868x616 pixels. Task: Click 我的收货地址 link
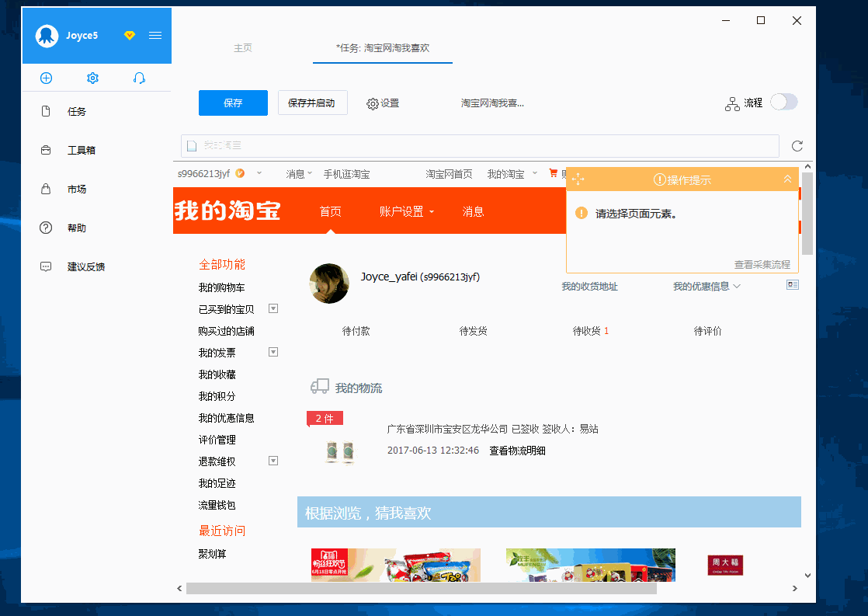click(x=589, y=287)
